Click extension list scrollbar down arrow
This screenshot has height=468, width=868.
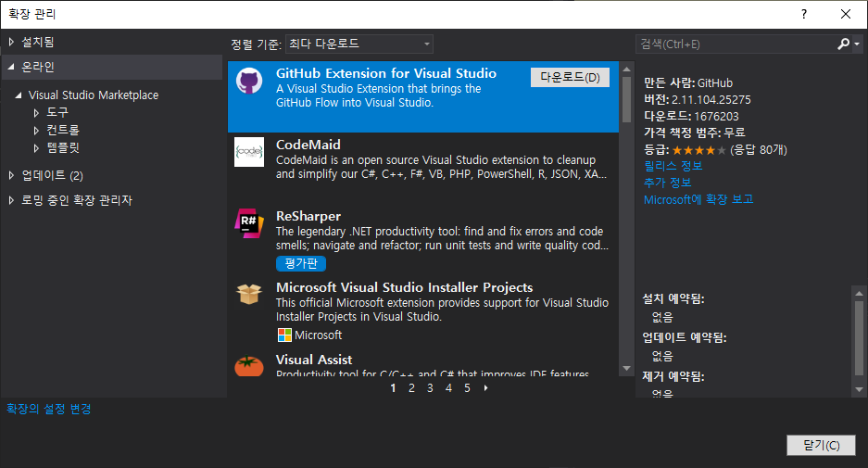pos(626,369)
